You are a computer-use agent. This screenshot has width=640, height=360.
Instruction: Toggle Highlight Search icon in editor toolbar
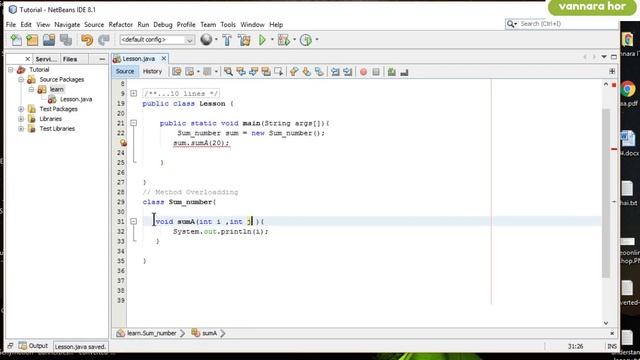(x=266, y=72)
